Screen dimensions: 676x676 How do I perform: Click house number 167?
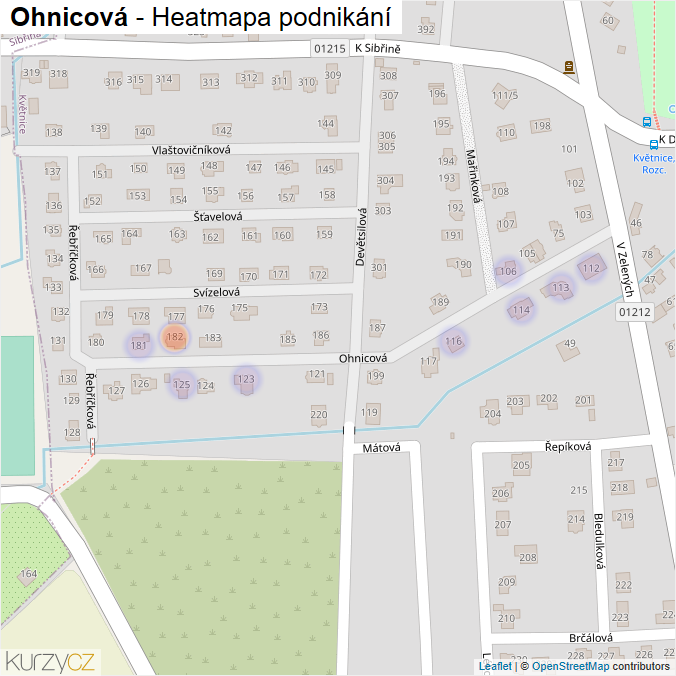[x=143, y=268]
